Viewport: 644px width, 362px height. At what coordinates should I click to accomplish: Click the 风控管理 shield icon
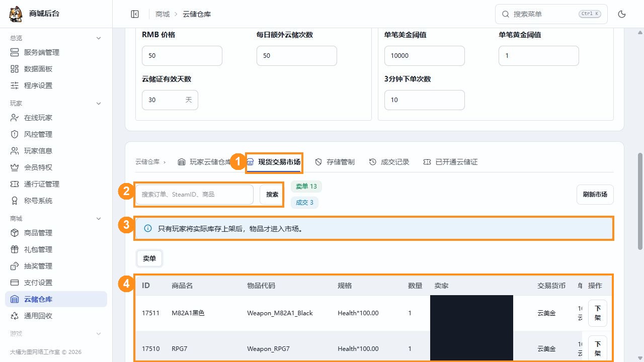(15, 134)
